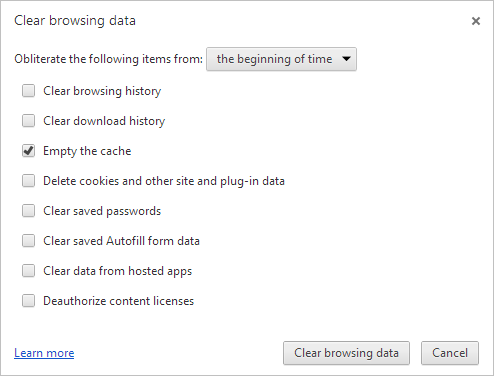
Task: Click the time range dropdown arrow
Action: click(346, 59)
